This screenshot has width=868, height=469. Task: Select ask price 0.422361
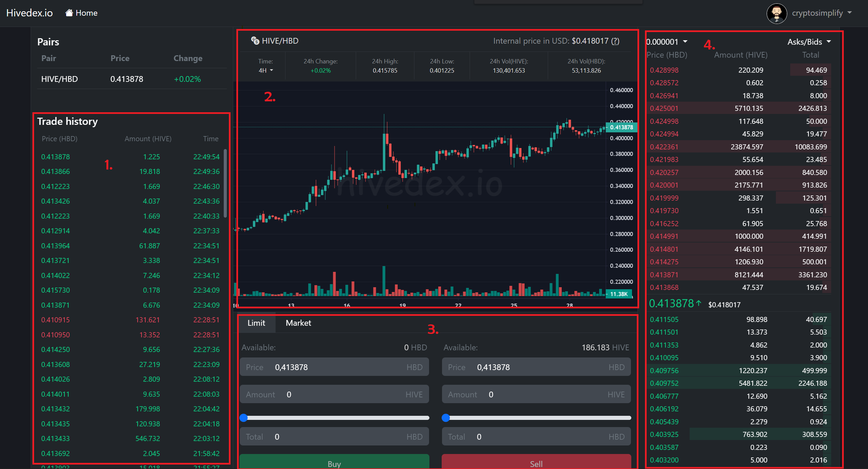tap(664, 147)
